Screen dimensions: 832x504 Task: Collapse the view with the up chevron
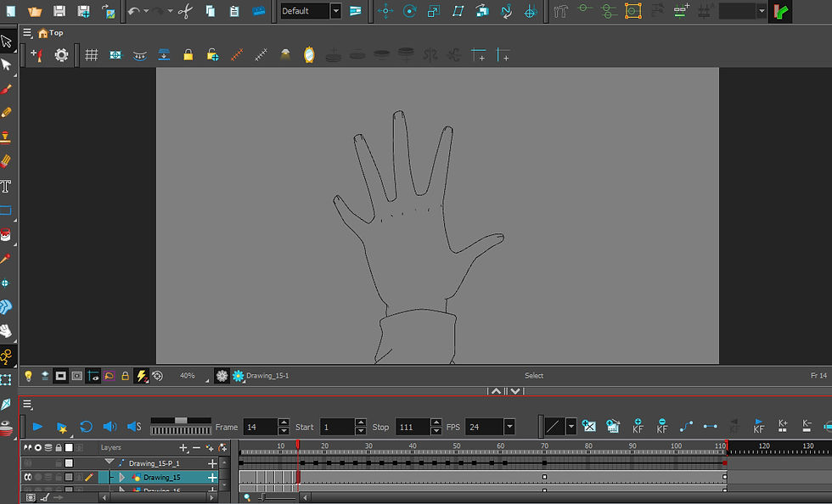[x=496, y=391]
